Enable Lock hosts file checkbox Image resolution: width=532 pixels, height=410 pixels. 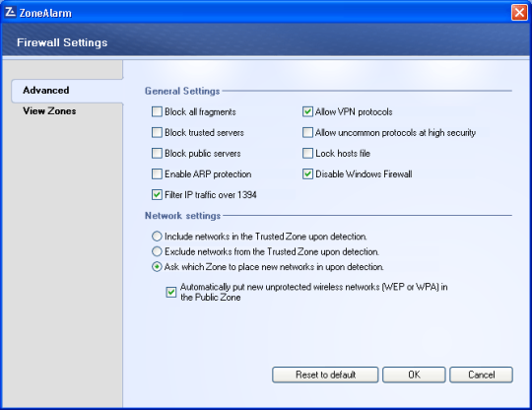coord(307,153)
